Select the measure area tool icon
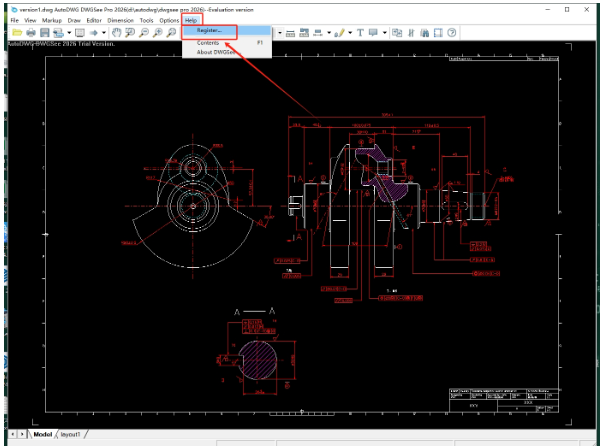 (x=304, y=33)
